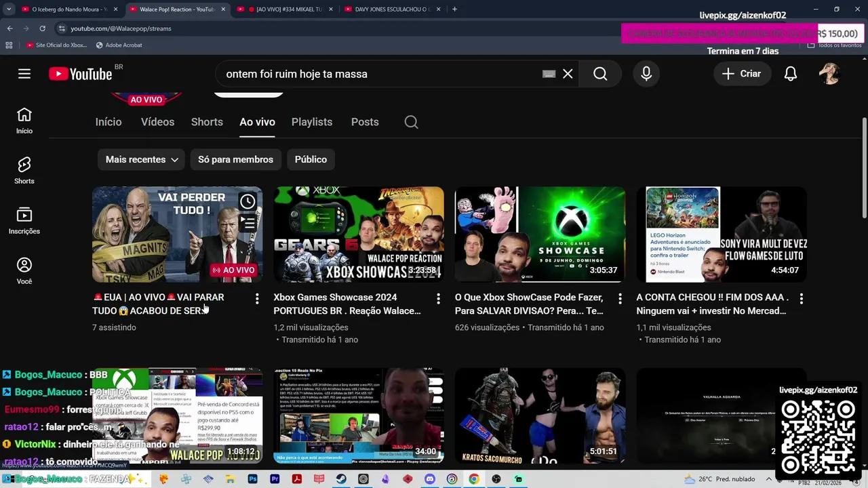Open Inscrições in the sidebar

point(24,222)
